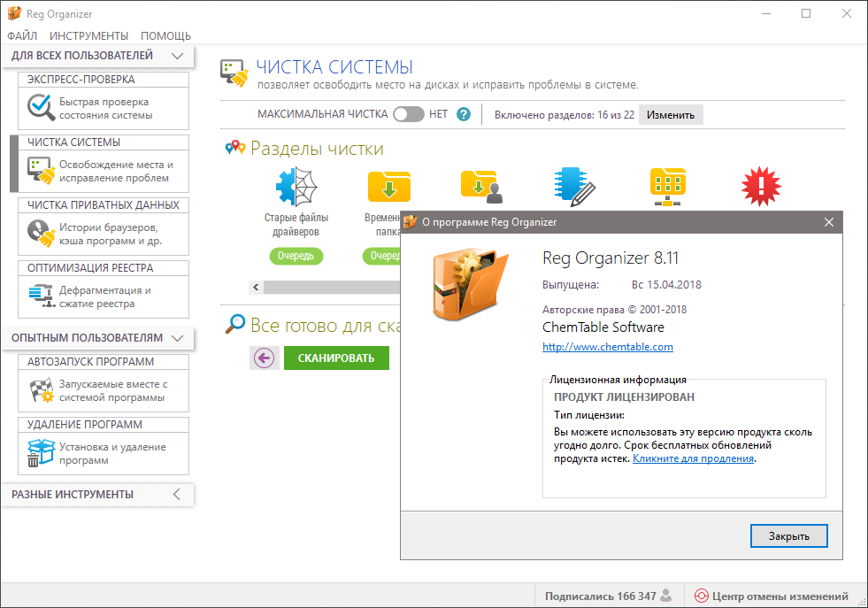868x608 pixels.
Task: Click the horizontal scrollbar track of cleaning sections
Action: click(332, 288)
